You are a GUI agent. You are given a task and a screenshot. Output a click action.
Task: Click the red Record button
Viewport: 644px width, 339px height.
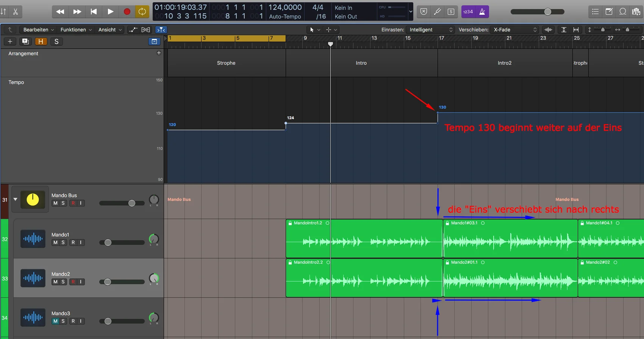(127, 12)
